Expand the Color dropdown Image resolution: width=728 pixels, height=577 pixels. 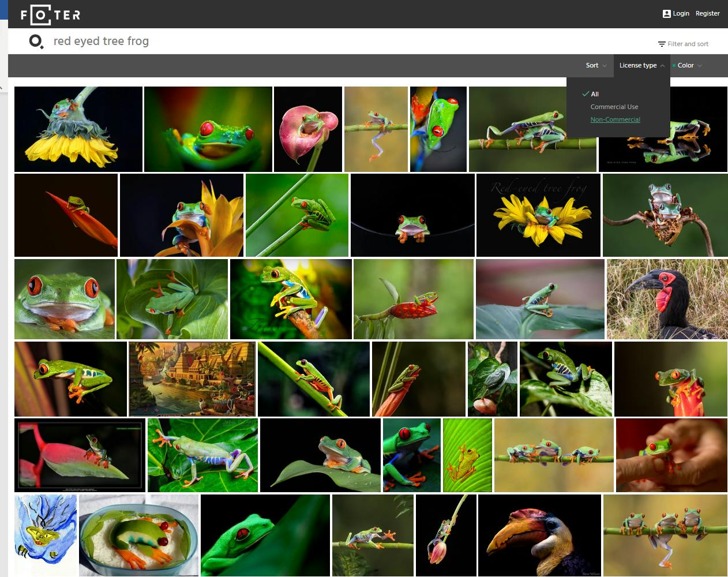(689, 65)
